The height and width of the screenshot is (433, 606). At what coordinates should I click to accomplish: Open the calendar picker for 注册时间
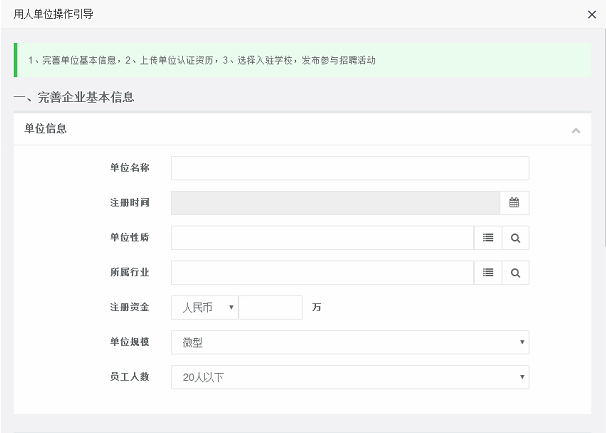click(514, 203)
